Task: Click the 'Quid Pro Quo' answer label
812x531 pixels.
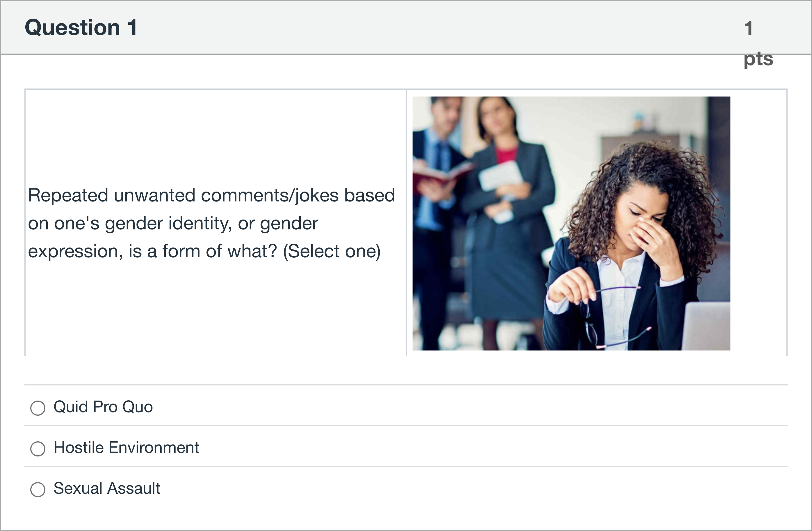Action: click(x=103, y=407)
